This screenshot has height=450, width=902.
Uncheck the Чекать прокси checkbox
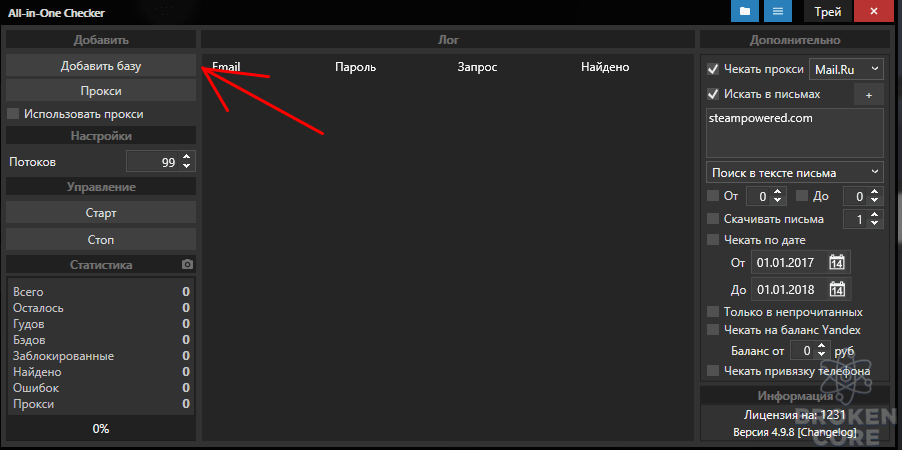pyautogui.click(x=713, y=69)
